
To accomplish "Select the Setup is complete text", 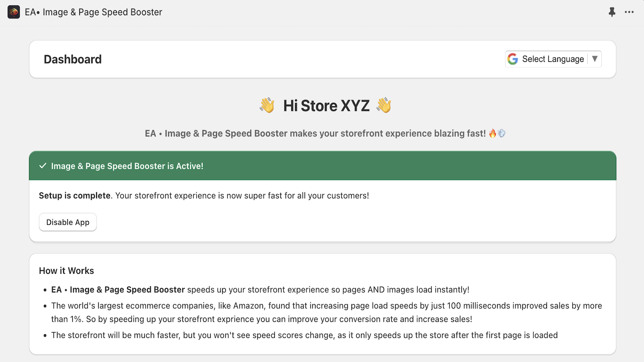I will [x=74, y=195].
